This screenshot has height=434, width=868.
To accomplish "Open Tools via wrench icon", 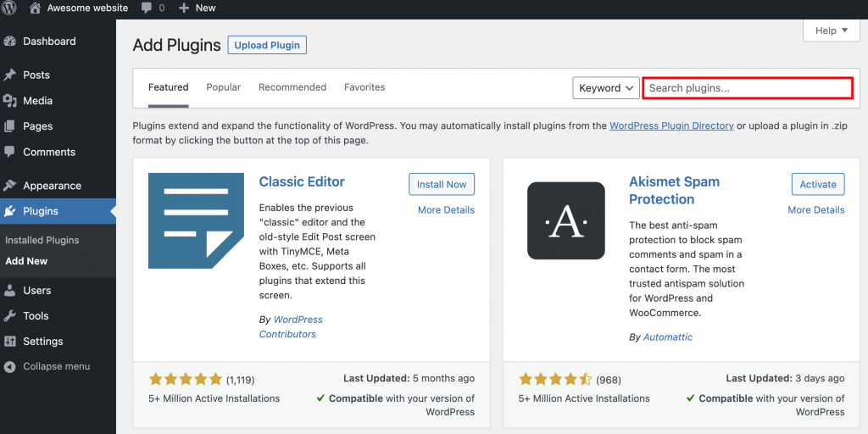I will [x=10, y=316].
